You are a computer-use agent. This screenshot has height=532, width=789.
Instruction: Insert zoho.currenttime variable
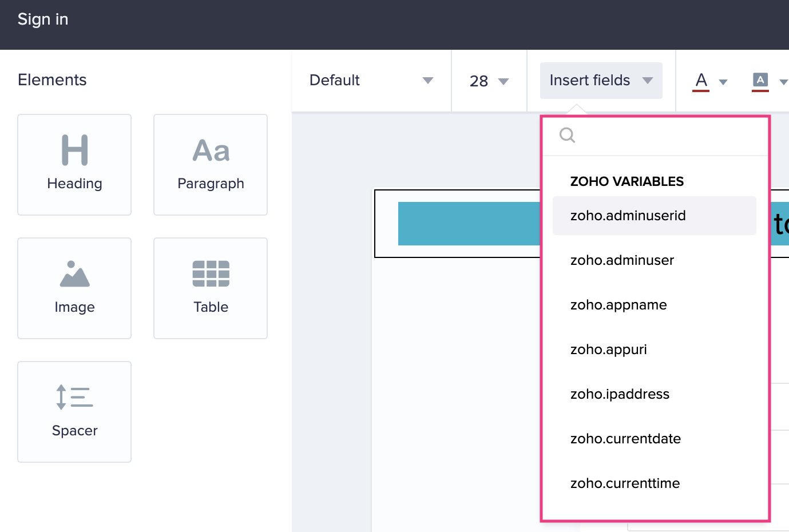(624, 483)
